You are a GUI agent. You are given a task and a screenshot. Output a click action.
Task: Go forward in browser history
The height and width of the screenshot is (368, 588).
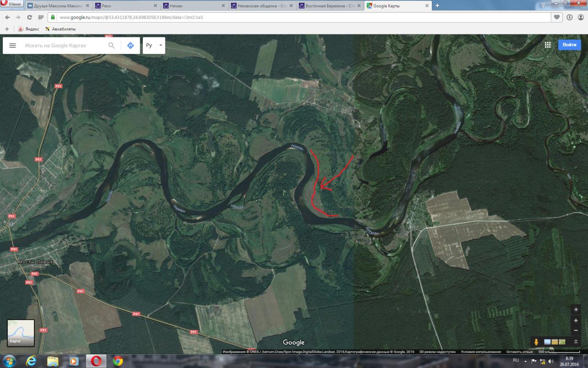[18, 17]
